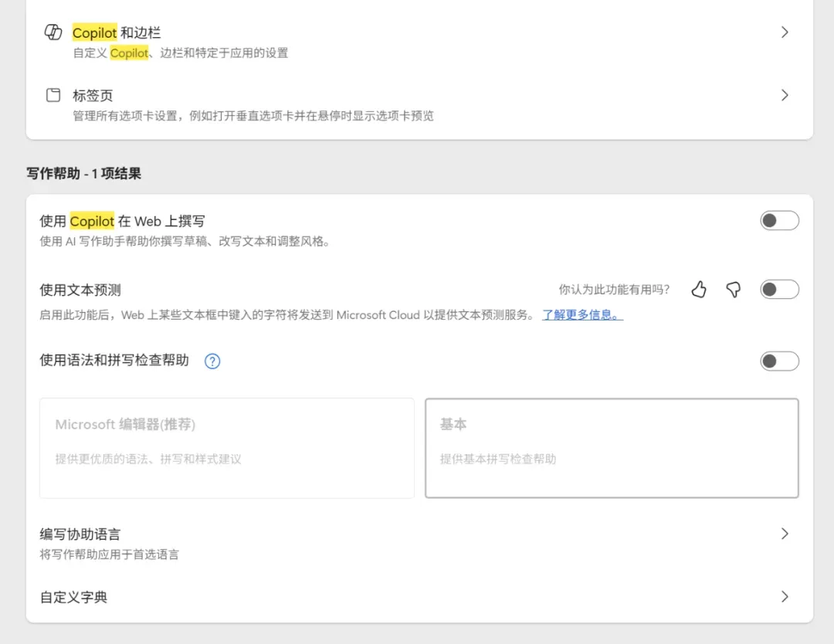Open 自定义字典 chevron arrow

[x=785, y=597]
